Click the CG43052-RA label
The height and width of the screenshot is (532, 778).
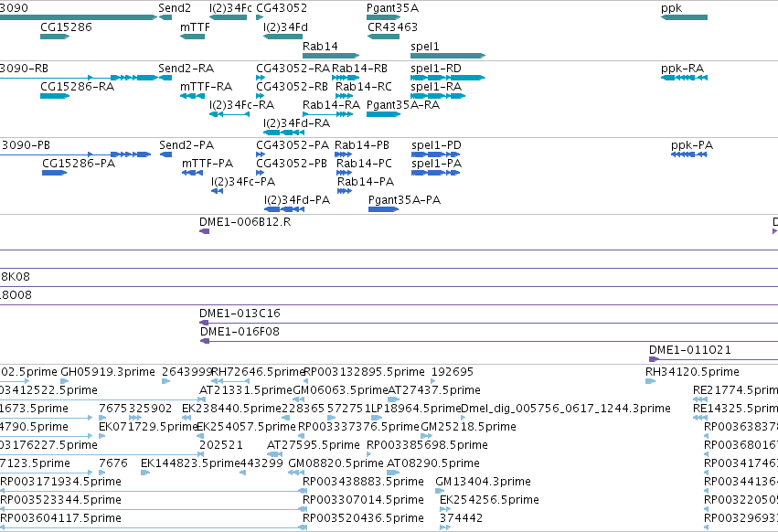click(x=293, y=69)
